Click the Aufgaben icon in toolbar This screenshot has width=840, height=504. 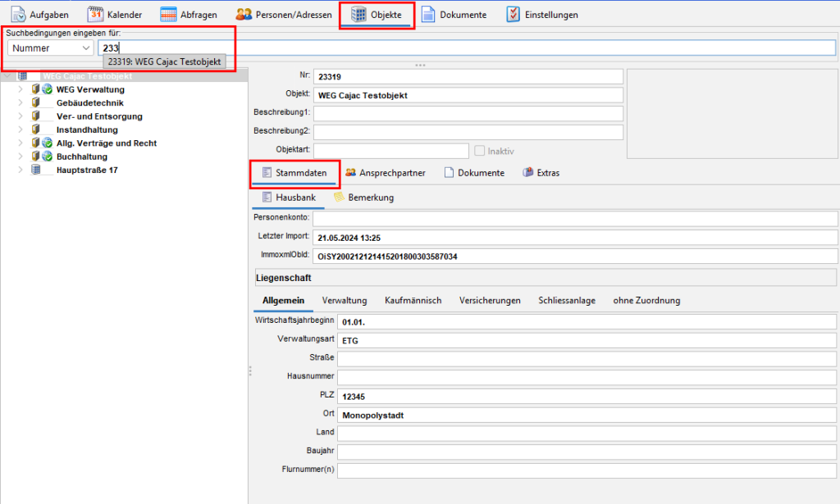[x=19, y=15]
